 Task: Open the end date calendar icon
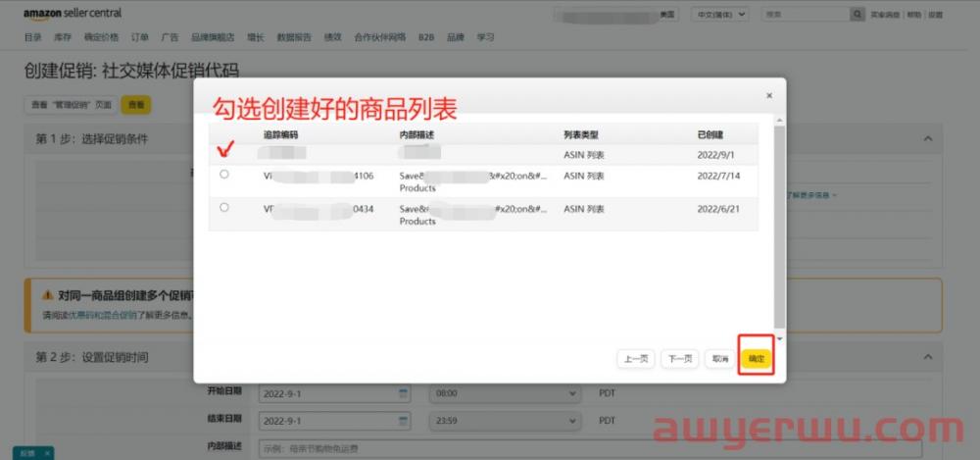click(x=403, y=421)
